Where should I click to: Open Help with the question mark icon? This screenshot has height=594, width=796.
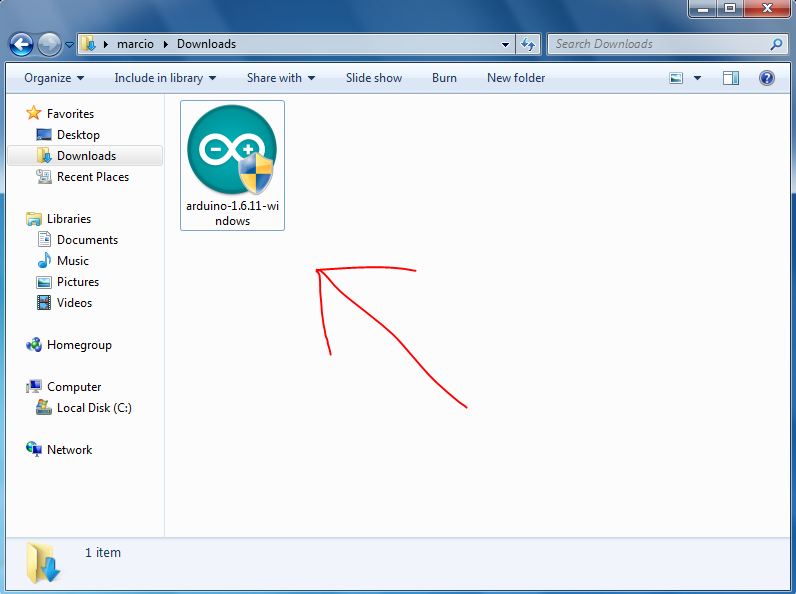[767, 78]
